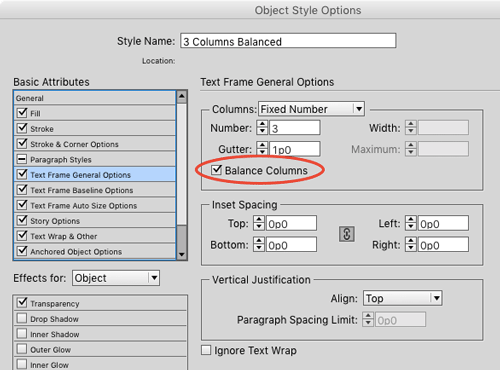500x370 pixels.
Task: Click the Inset Spacing Left field
Action: [443, 223]
